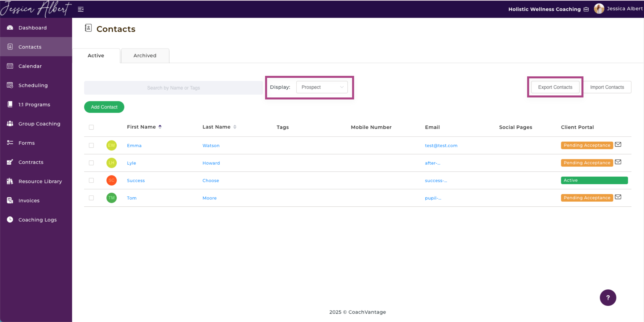The image size is (644, 322).
Task: Go to Contacts in the sidebar
Action: tap(36, 47)
